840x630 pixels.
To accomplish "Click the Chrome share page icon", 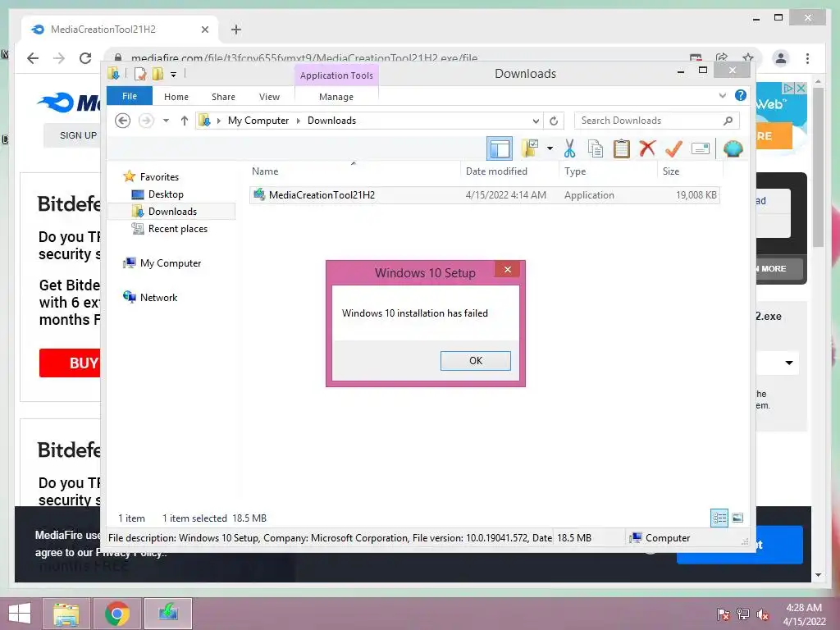I will 722,57.
